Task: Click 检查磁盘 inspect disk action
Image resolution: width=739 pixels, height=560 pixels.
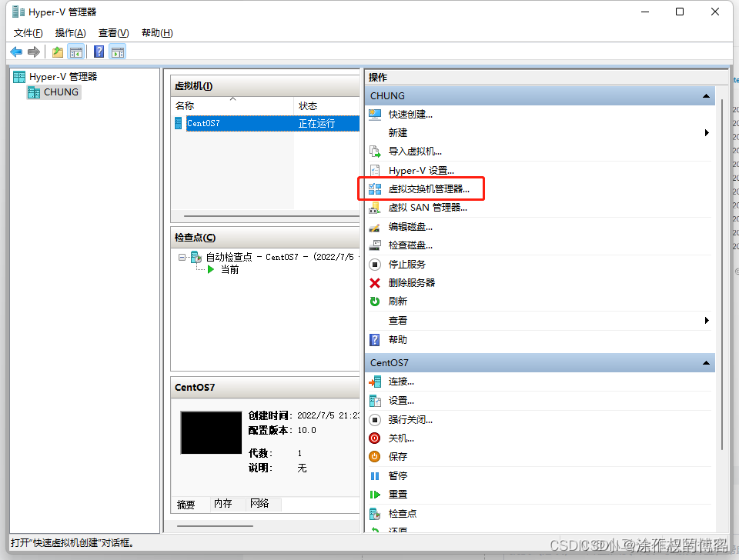Action: 410,245
